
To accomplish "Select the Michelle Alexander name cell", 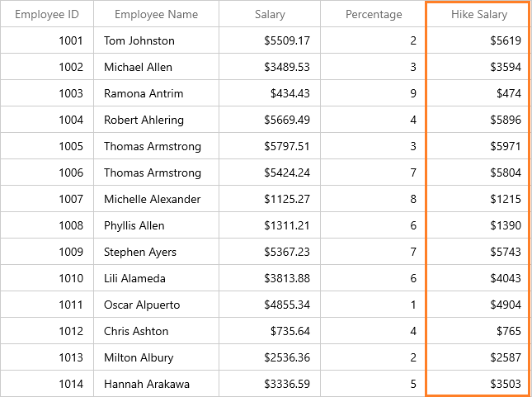I will (153, 199).
